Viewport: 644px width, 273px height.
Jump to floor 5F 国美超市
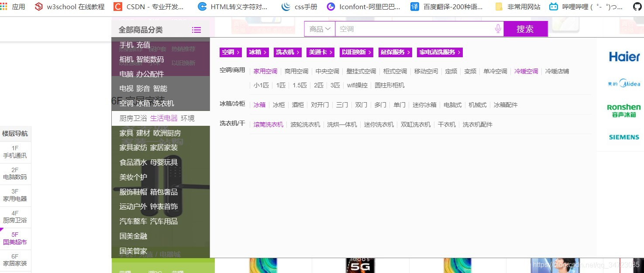15,238
